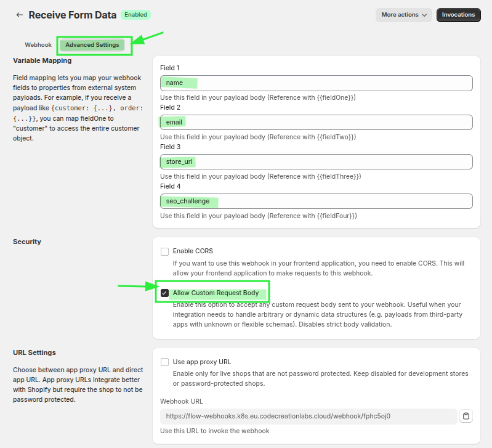Edit the Field 4 seo_challenge input

pyautogui.click(x=316, y=202)
